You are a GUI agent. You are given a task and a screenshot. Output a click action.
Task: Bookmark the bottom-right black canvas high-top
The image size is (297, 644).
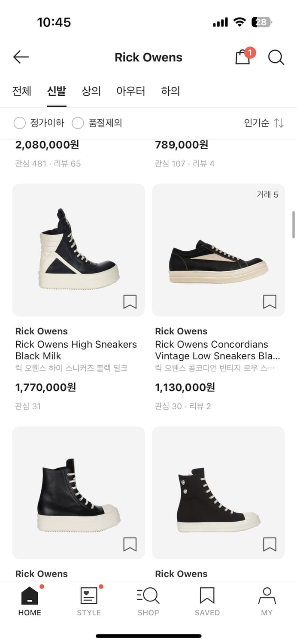click(270, 544)
